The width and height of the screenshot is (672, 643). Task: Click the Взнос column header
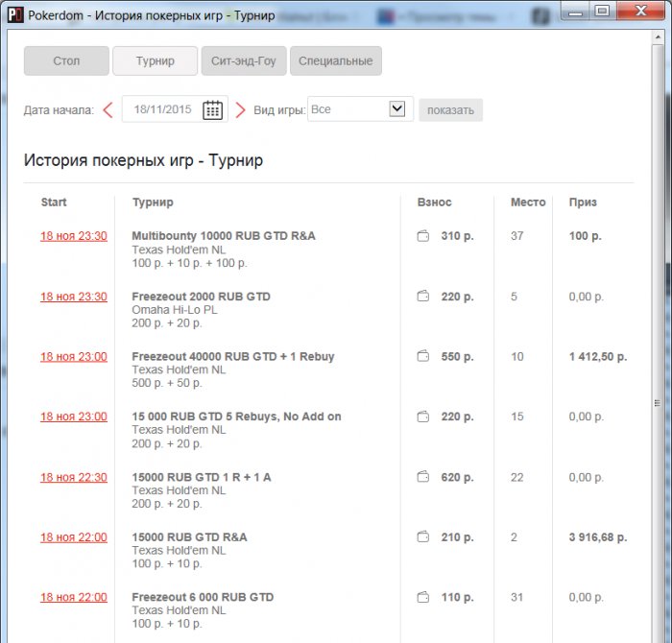point(434,202)
